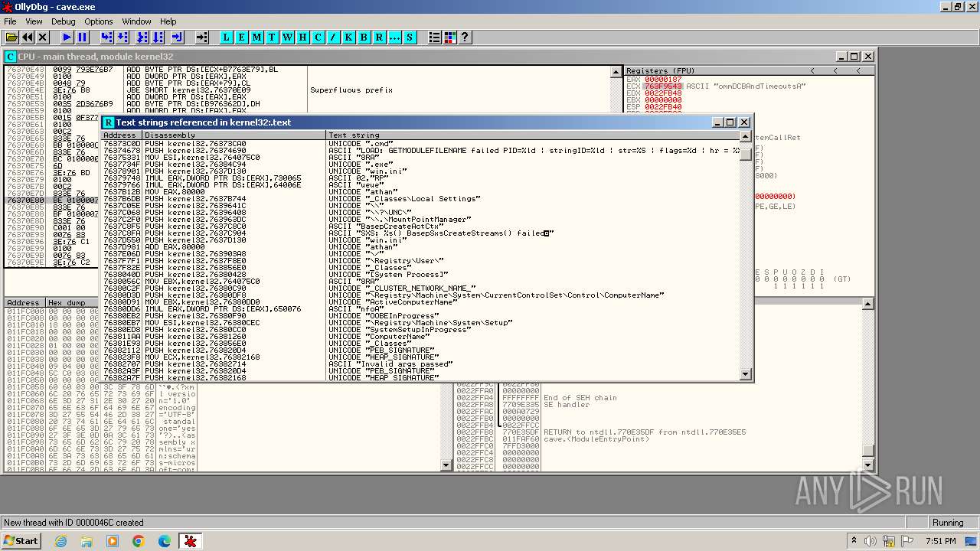Image resolution: width=980 pixels, height=551 pixels.
Task: Click ECX register value 763F9543
Action: click(663, 86)
